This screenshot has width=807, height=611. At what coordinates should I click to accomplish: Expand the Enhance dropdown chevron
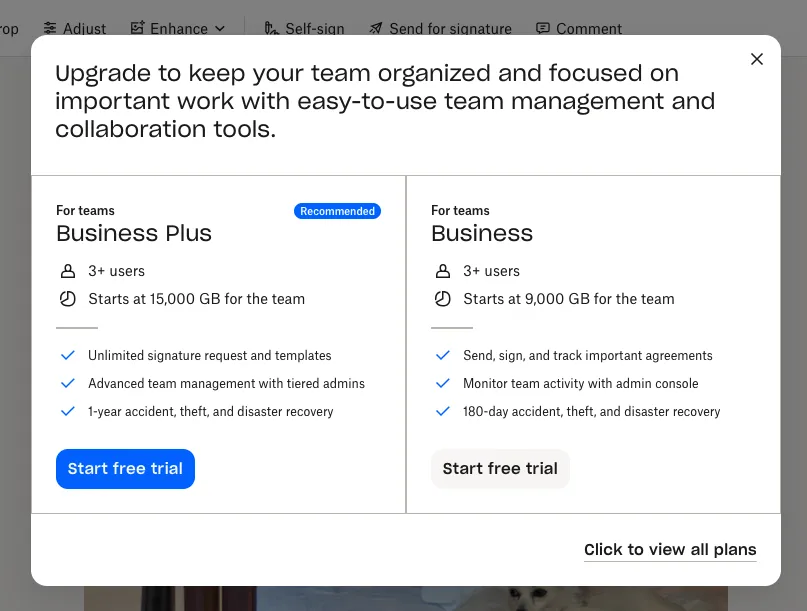pyautogui.click(x=220, y=28)
